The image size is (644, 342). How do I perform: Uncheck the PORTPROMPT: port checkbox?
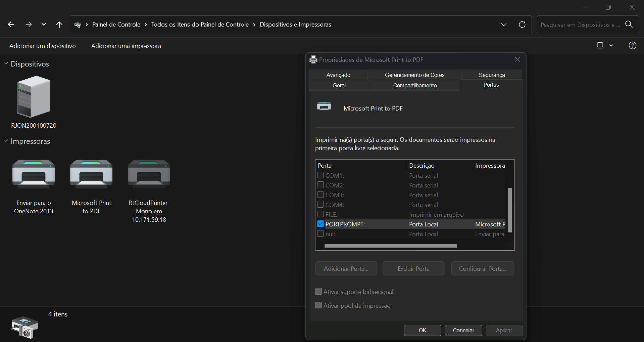[x=320, y=224]
